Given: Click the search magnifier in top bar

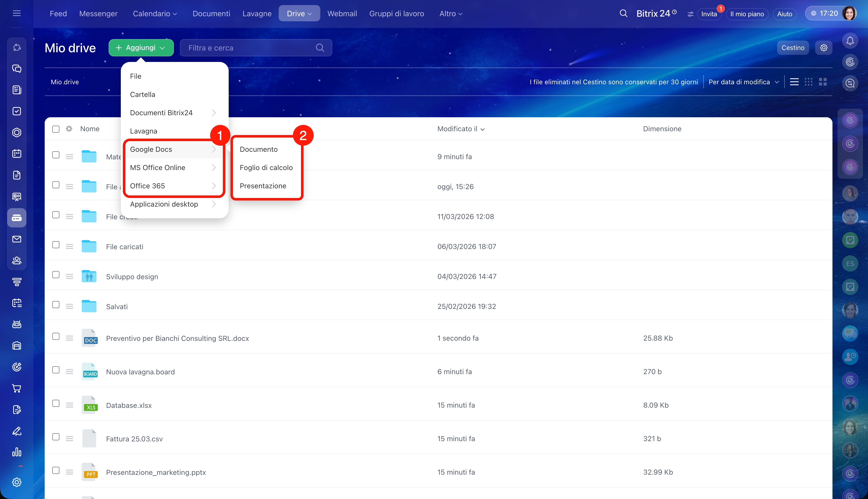Looking at the screenshot, I should pos(623,13).
